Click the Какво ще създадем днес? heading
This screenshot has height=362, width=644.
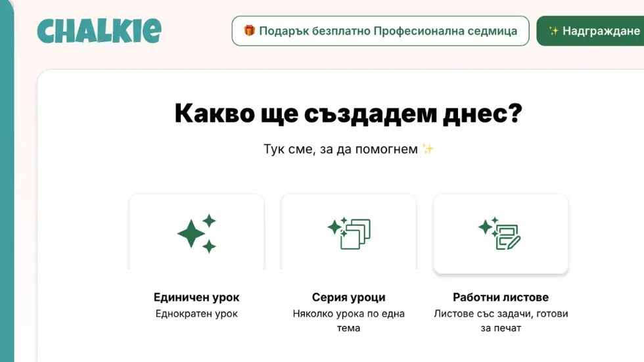point(348,114)
